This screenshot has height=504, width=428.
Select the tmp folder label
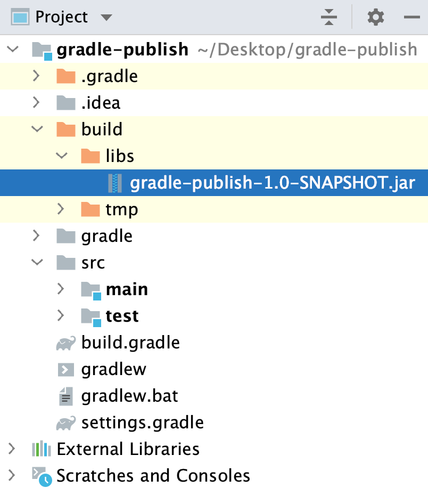[122, 210]
